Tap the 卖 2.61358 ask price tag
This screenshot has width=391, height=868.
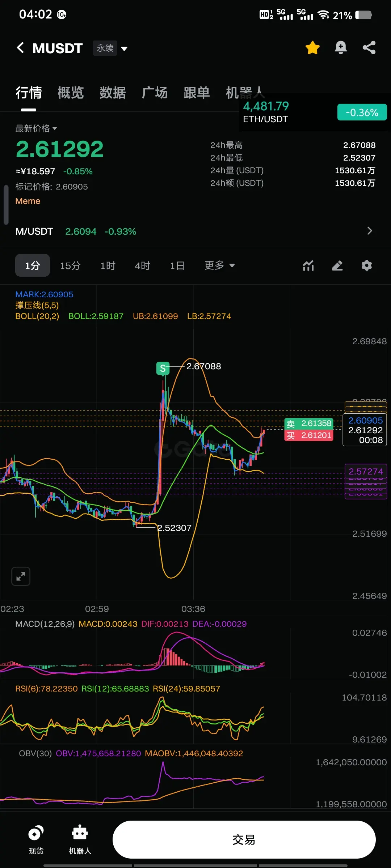coord(309,423)
